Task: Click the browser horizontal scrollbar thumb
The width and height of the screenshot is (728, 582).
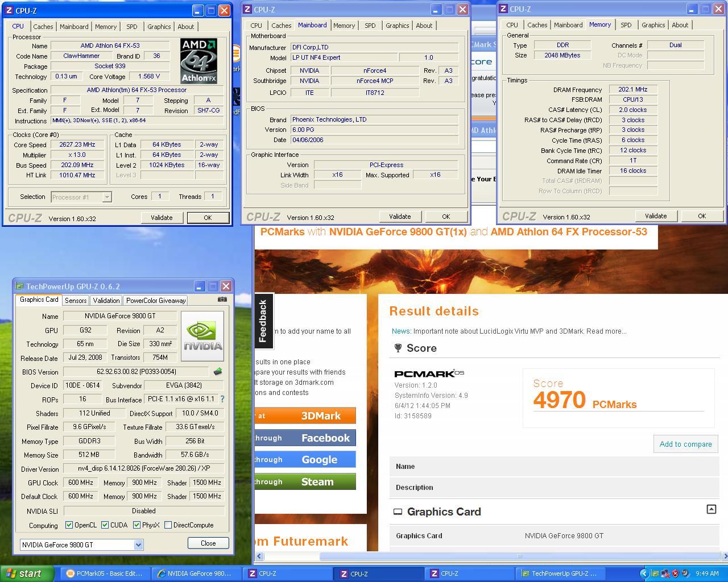Action: 520,556
